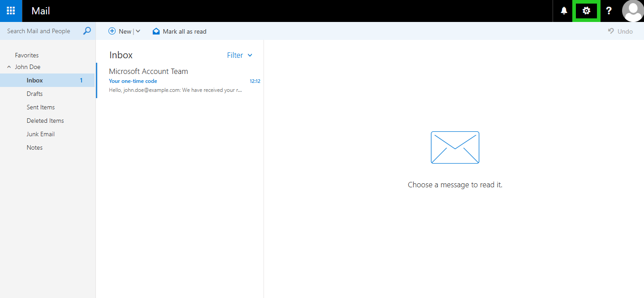
Task: Click the notifications bell
Action: click(563, 11)
